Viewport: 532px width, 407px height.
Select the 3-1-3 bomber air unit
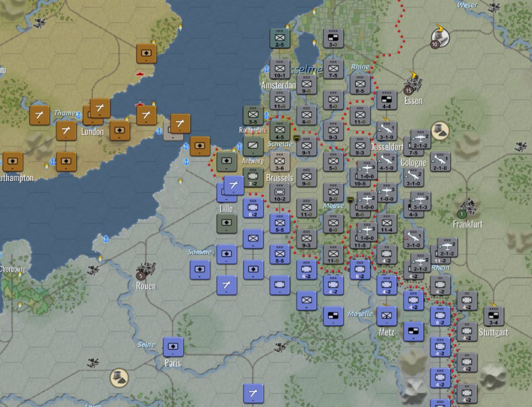coord(420,201)
